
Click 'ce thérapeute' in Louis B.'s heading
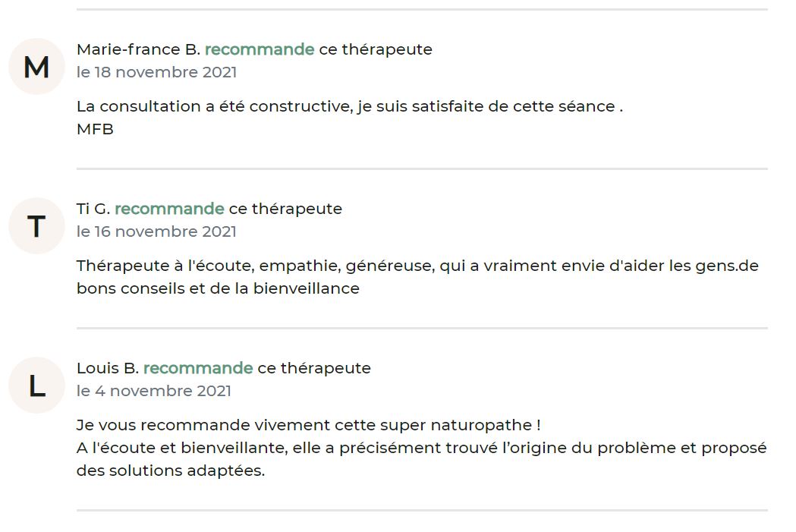point(314,368)
